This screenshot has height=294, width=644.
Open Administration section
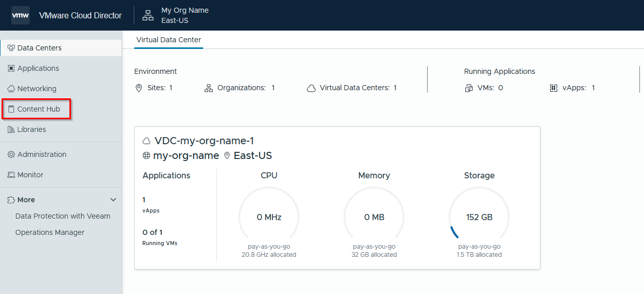click(x=61, y=154)
